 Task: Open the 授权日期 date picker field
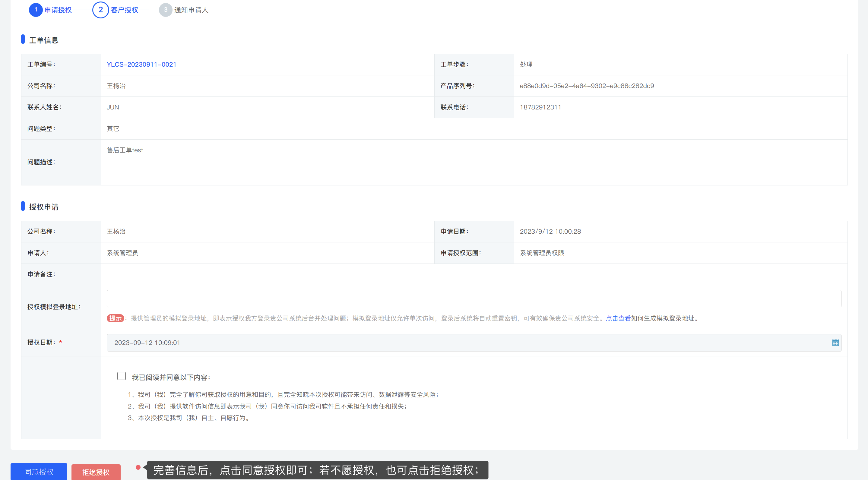[x=472, y=343]
